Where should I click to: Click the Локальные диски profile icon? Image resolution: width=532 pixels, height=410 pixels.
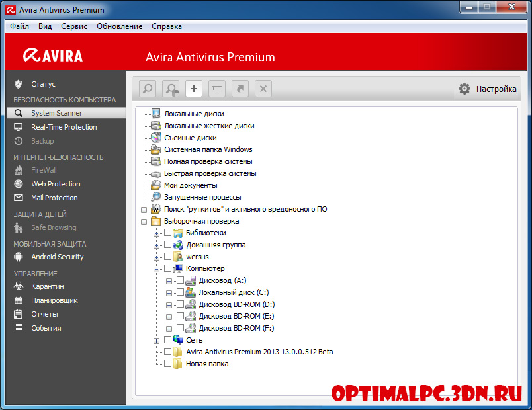[155, 114]
